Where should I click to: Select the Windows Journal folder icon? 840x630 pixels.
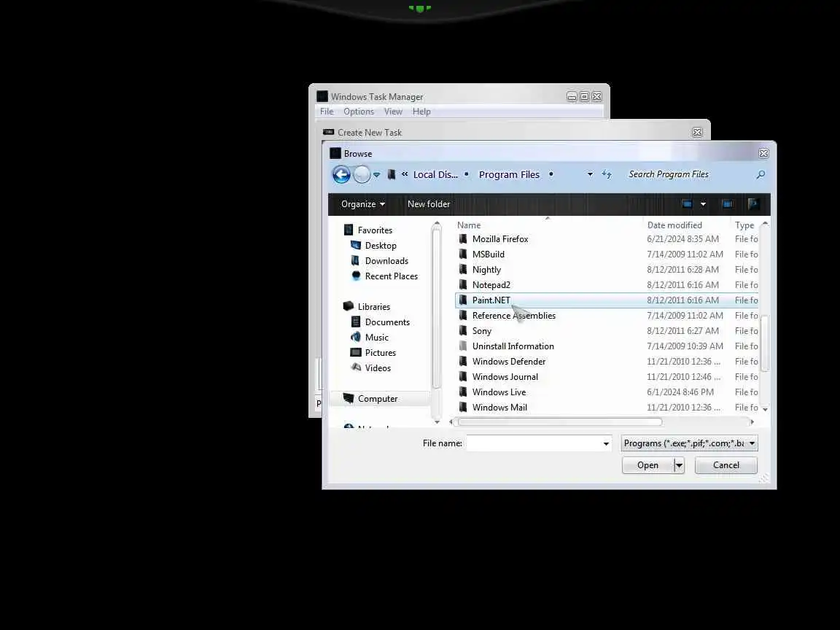coord(463,377)
